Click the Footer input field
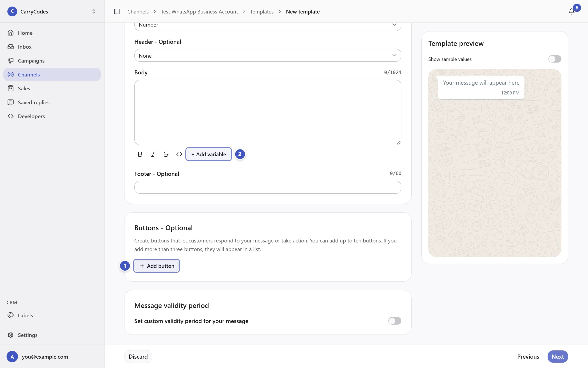 (x=267, y=187)
